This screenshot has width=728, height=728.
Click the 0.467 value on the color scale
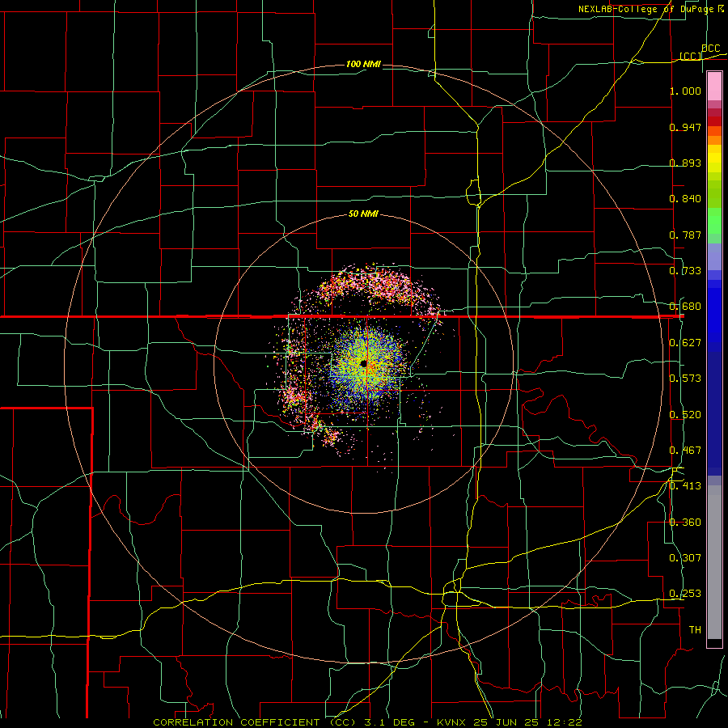685,451
